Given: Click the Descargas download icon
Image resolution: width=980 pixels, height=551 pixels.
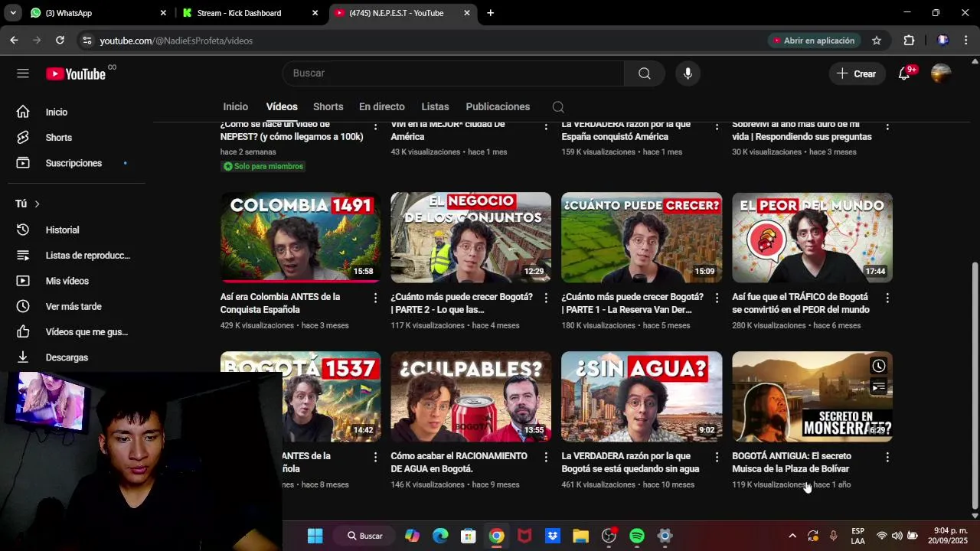Looking at the screenshot, I should pos(23,357).
